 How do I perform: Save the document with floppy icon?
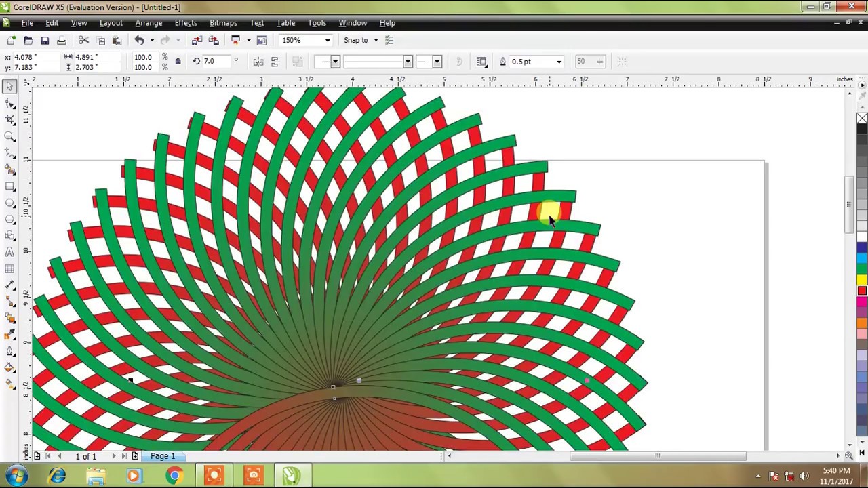pyautogui.click(x=45, y=41)
